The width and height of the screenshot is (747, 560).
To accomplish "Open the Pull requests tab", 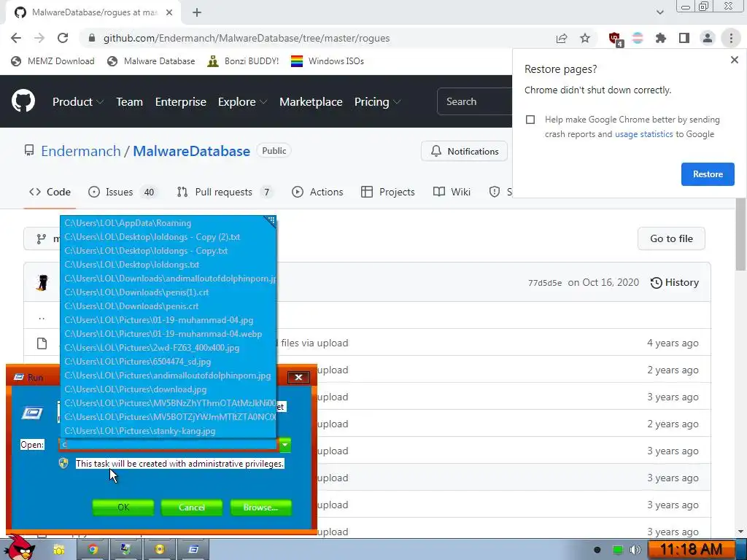I will (x=225, y=192).
